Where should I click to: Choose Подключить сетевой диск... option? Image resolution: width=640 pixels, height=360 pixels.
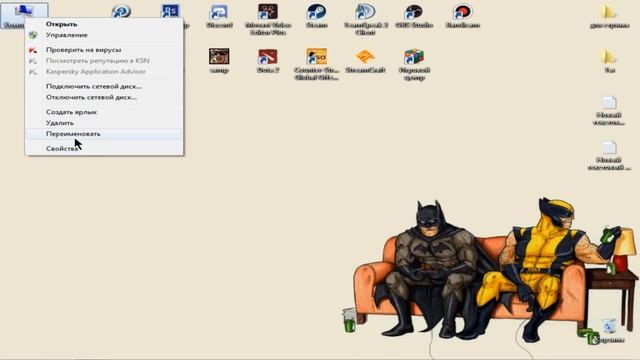[94, 87]
